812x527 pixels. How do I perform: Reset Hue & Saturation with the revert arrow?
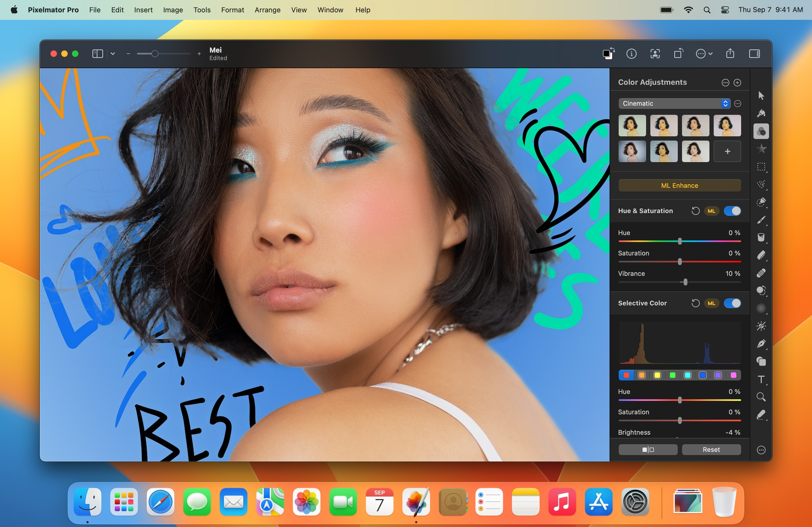click(696, 211)
